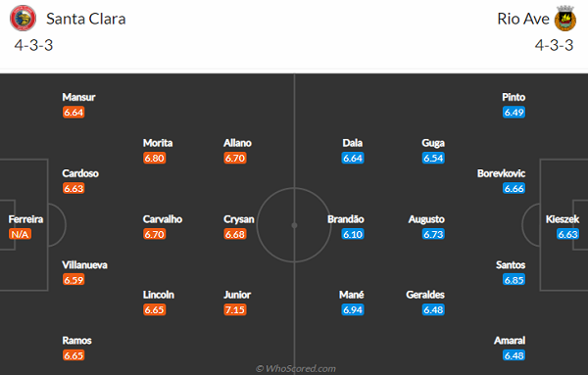The image size is (588, 375).
Task: Select Santos's 6.85 rating badge
Action: [x=514, y=280]
